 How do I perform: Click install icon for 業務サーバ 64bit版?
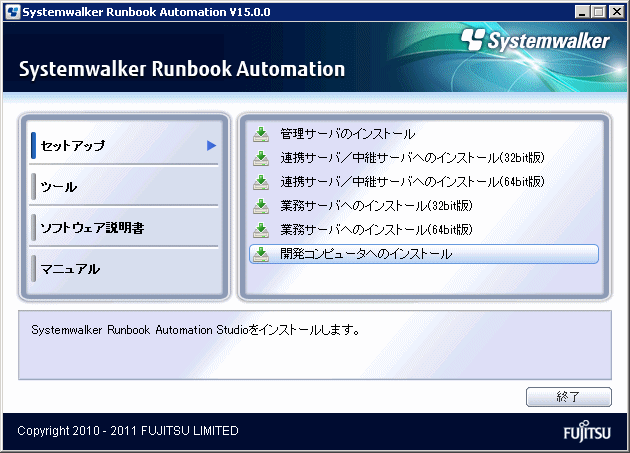pos(261,230)
